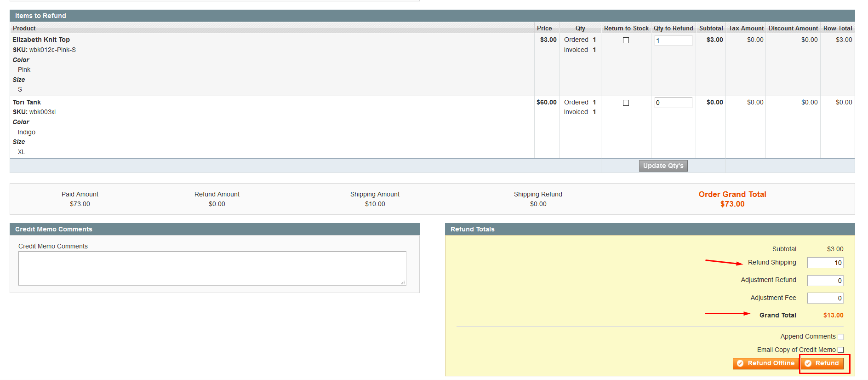Check Return to Stock for Tori Tank
Viewport: 868px width, 380px height.
tap(626, 103)
